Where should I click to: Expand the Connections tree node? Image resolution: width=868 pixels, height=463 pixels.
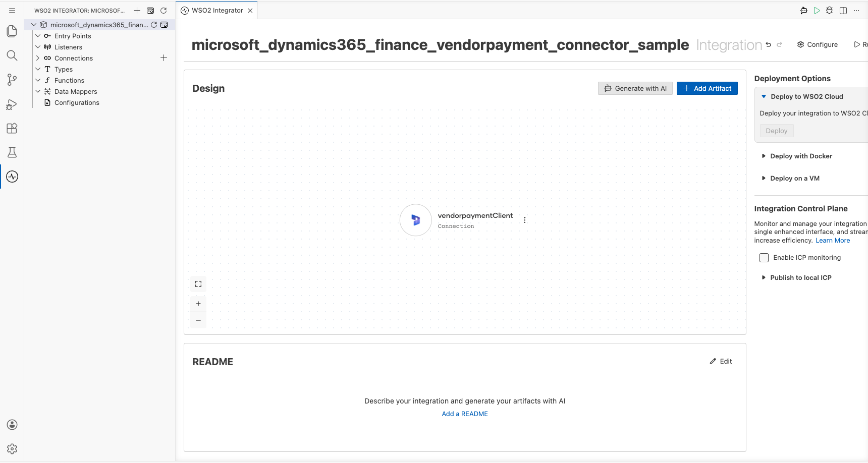click(x=38, y=58)
